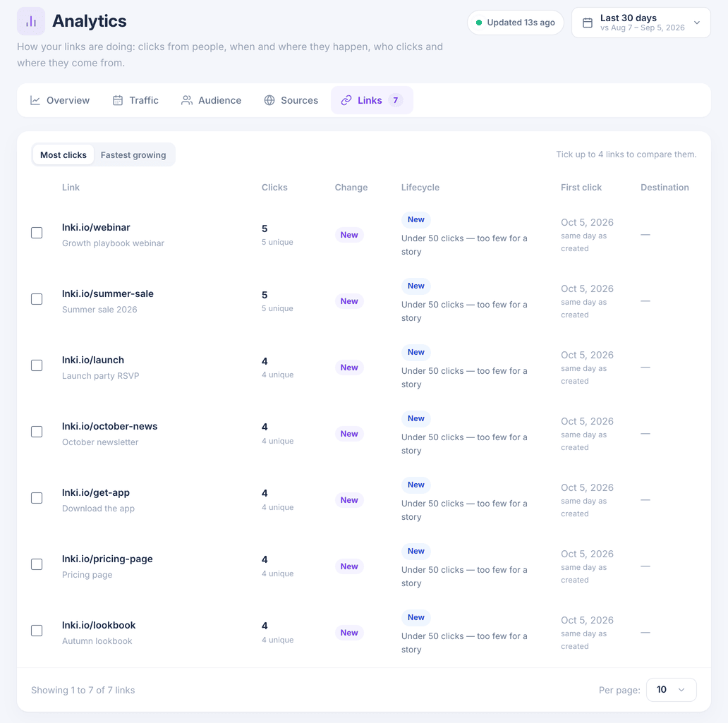Click the First click column header
Image resolution: width=728 pixels, height=723 pixels.
[581, 187]
